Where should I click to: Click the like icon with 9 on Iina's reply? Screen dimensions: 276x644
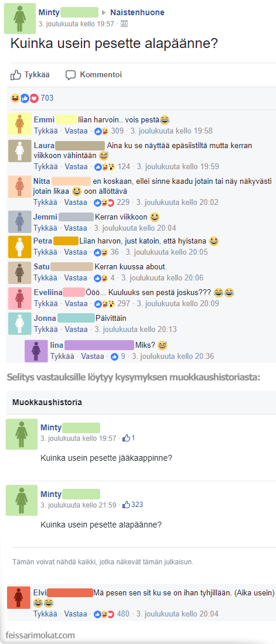click(114, 356)
